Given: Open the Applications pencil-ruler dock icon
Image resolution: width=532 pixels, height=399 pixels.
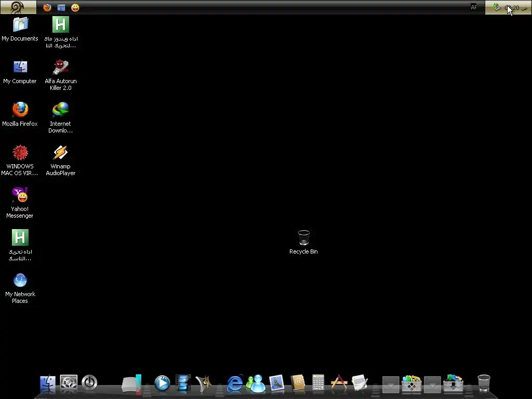Looking at the screenshot, I should [x=339, y=383].
